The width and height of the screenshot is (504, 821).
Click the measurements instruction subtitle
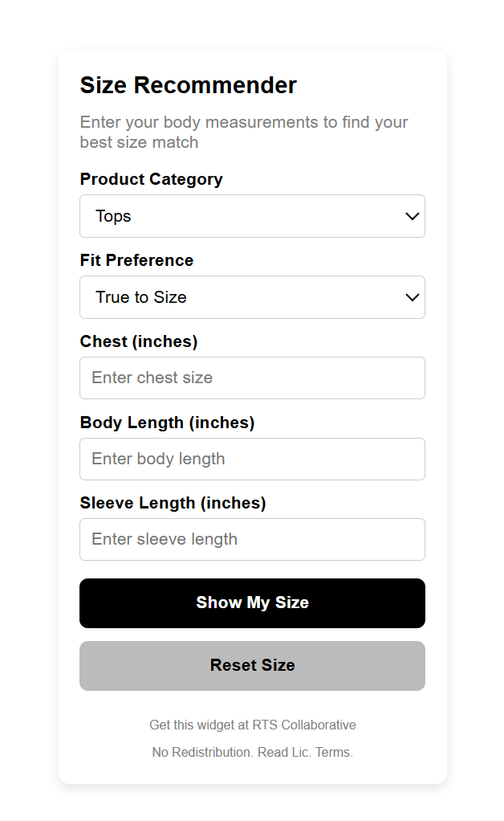pyautogui.click(x=243, y=131)
